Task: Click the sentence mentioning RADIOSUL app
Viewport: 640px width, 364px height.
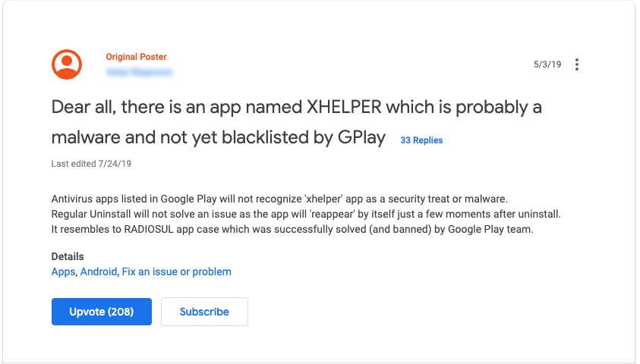Action: (x=292, y=230)
